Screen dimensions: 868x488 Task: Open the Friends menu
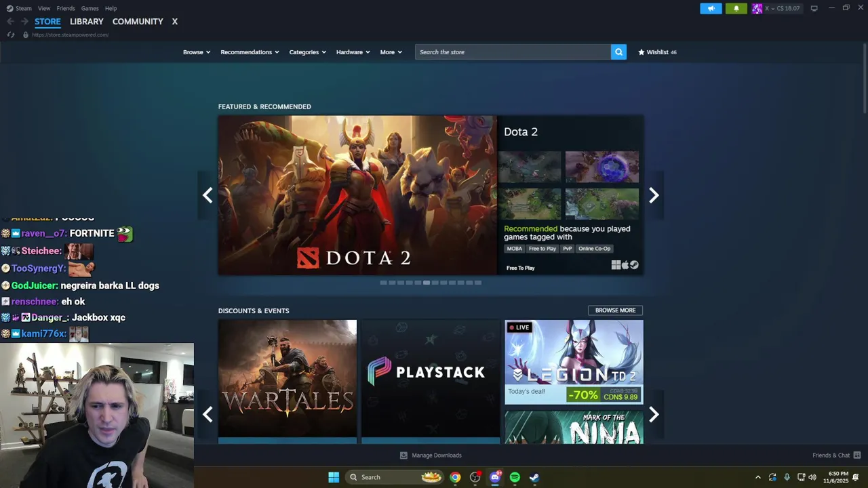pyautogui.click(x=66, y=8)
